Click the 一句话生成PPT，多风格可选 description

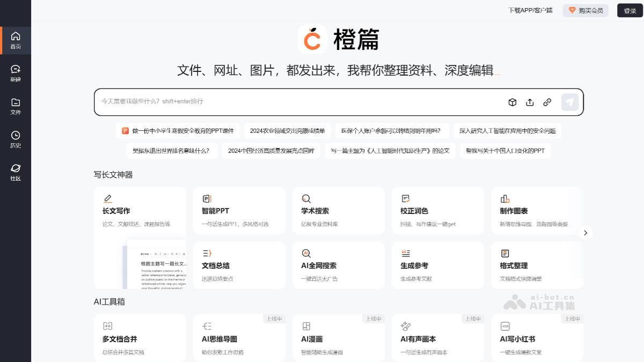(x=235, y=224)
